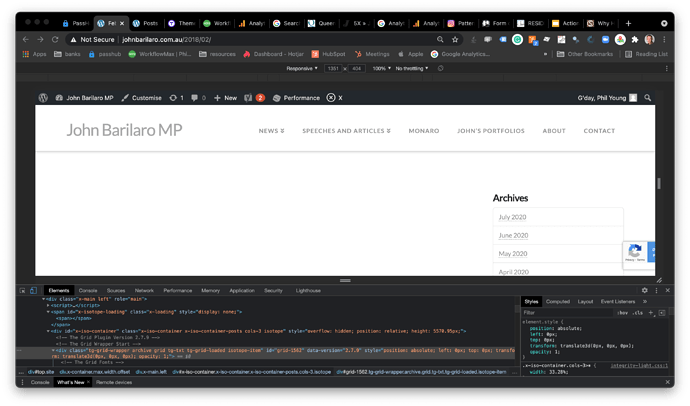Click the rotate viewport icon
This screenshot has width=690, height=406.
(440, 69)
